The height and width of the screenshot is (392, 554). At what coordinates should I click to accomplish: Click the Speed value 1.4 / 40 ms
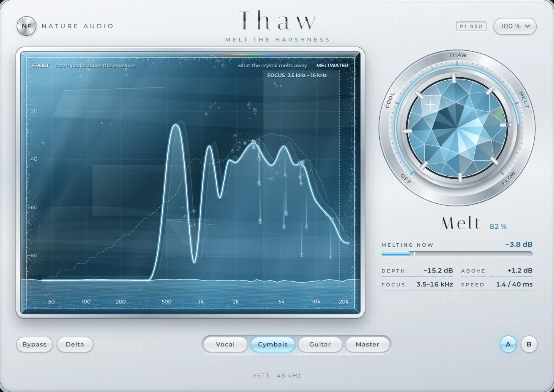pos(514,284)
